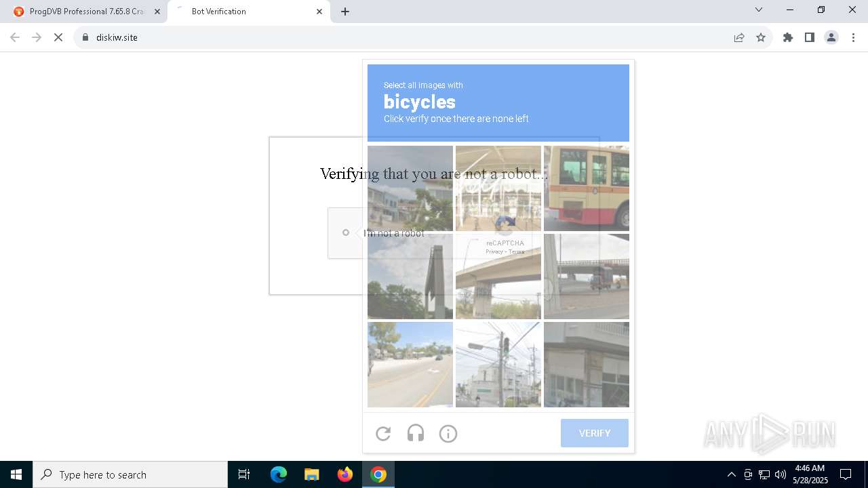Launch Firefox from taskbar
Image resolution: width=868 pixels, height=488 pixels.
(x=345, y=474)
